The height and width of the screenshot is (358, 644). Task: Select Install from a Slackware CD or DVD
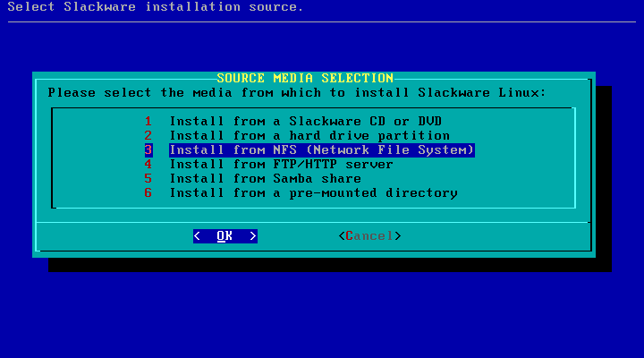pos(306,121)
